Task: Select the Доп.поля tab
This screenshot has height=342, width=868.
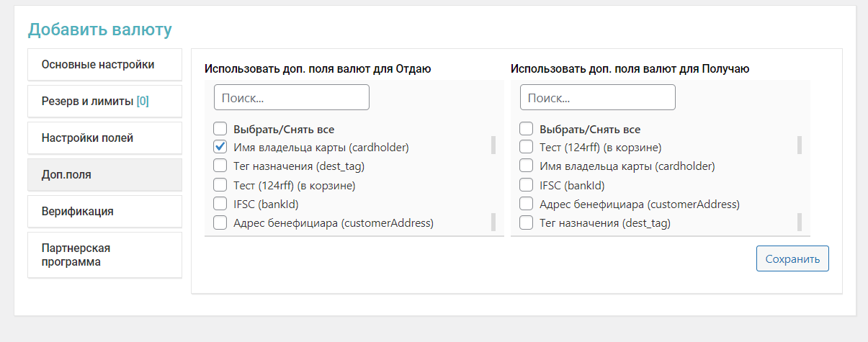Action: [x=104, y=175]
